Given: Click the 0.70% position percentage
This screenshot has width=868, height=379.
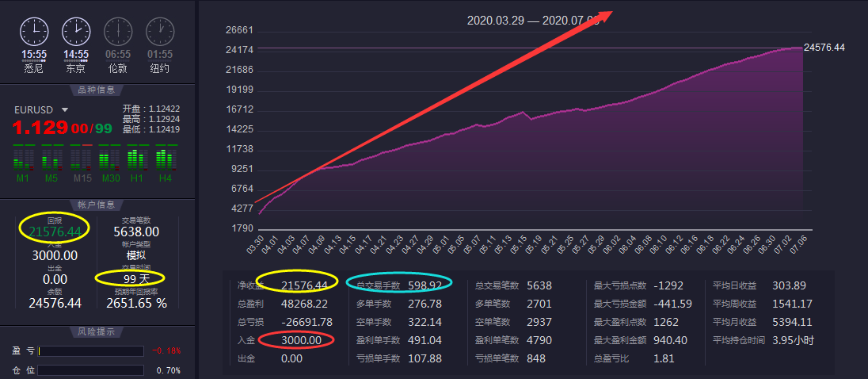Looking at the screenshot, I should (x=168, y=371).
